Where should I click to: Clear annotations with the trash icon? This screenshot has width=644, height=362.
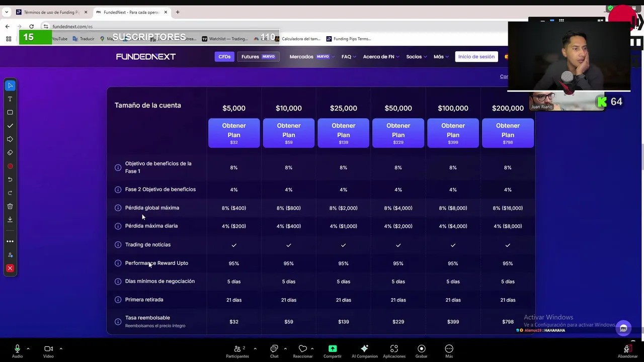point(10,206)
